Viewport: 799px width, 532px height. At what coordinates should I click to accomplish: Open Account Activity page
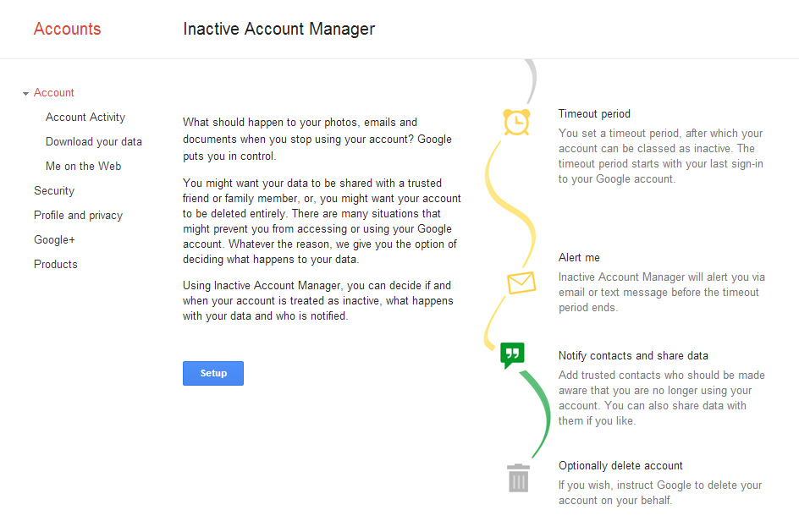[x=85, y=118]
